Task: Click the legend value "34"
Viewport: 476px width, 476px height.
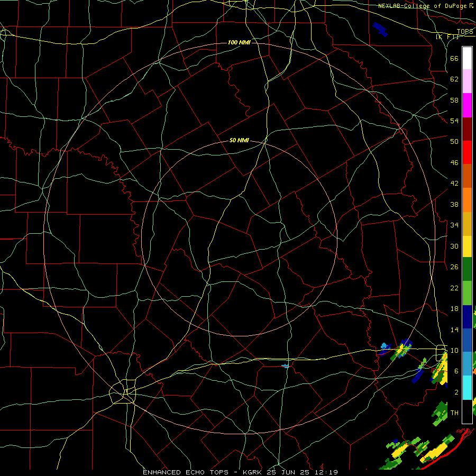Action: 454,225
